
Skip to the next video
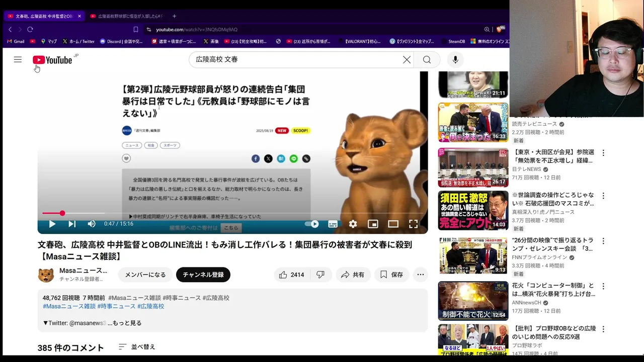72,224
